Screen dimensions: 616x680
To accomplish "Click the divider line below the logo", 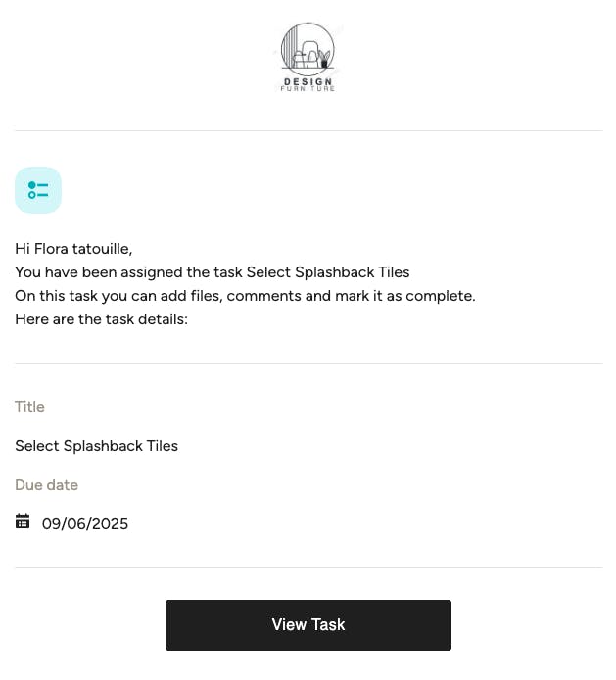I will point(308,130).
